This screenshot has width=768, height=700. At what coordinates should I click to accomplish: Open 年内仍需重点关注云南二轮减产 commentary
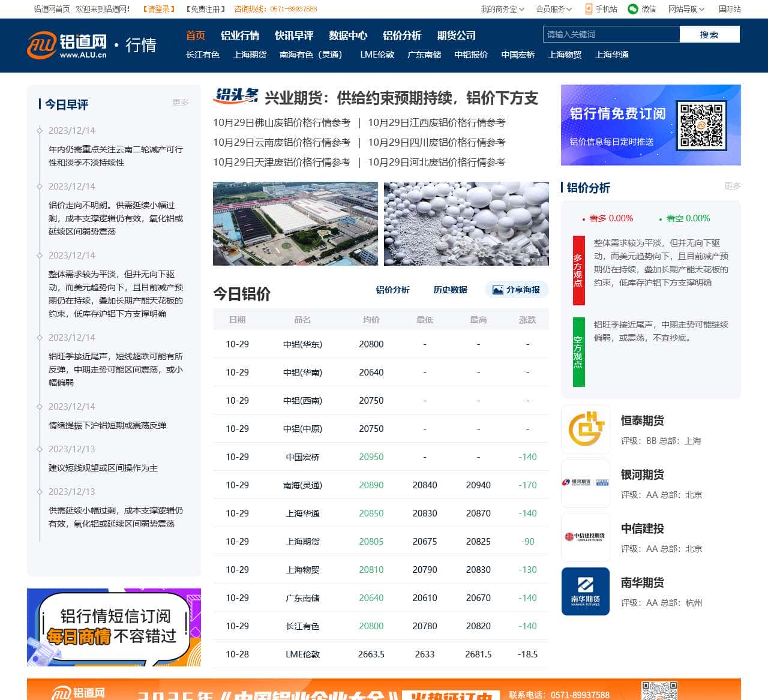tap(116, 156)
